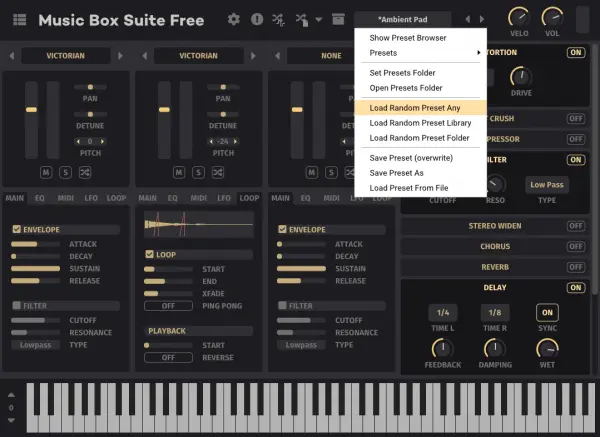The height and width of the screenshot is (437, 600).
Task: Switch layer 1 to LFO tab
Action: [91, 198]
